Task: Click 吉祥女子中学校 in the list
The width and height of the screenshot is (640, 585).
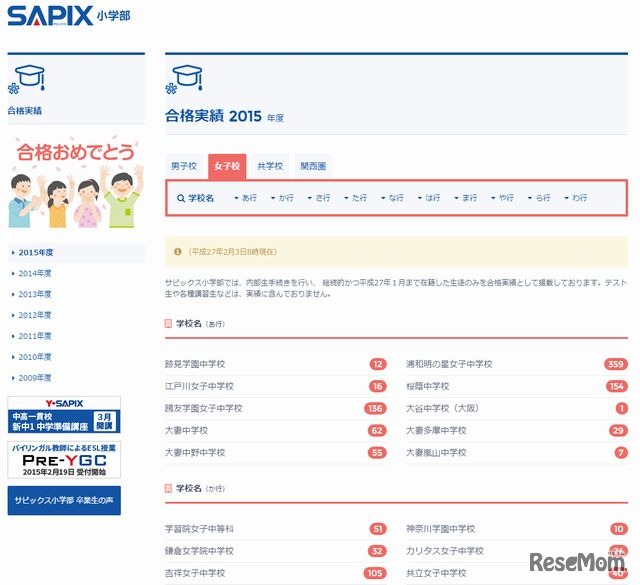Action: [195, 573]
